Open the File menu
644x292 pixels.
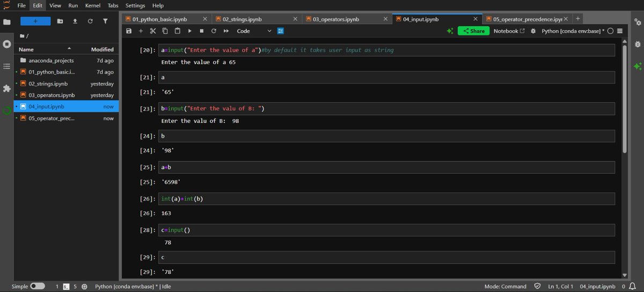21,5
